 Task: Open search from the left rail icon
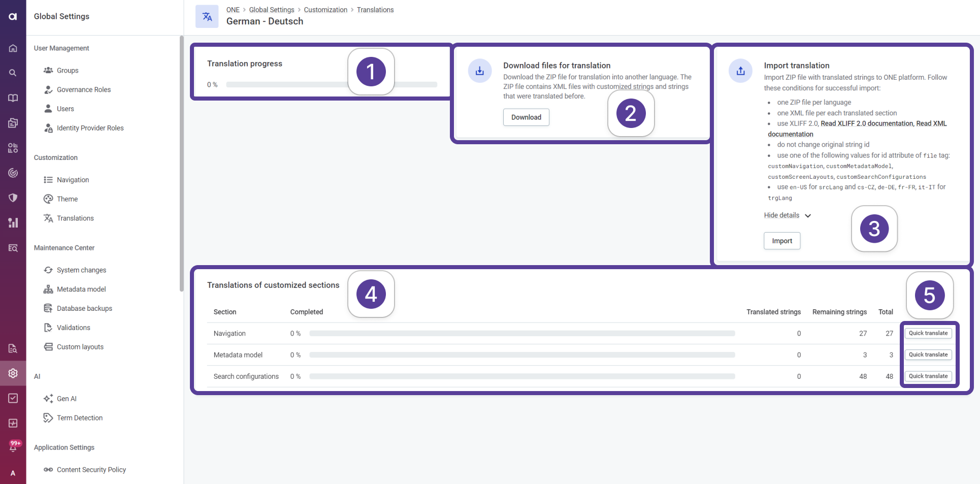coord(13,73)
